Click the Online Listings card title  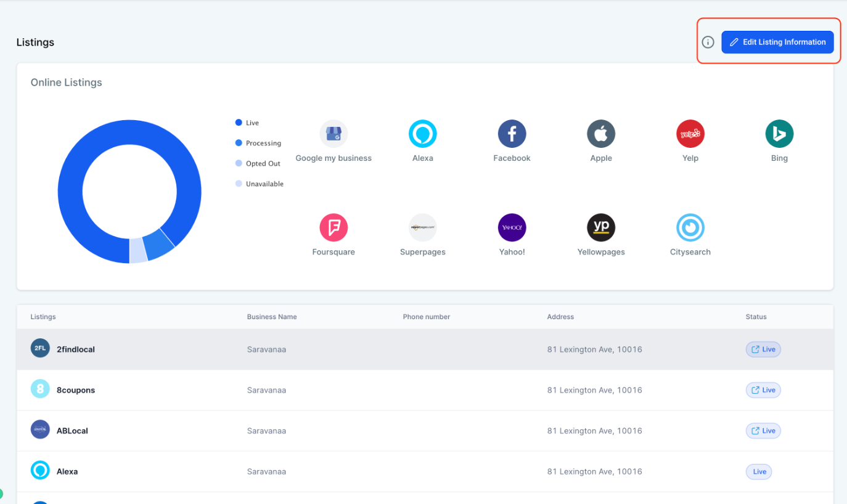tap(67, 83)
